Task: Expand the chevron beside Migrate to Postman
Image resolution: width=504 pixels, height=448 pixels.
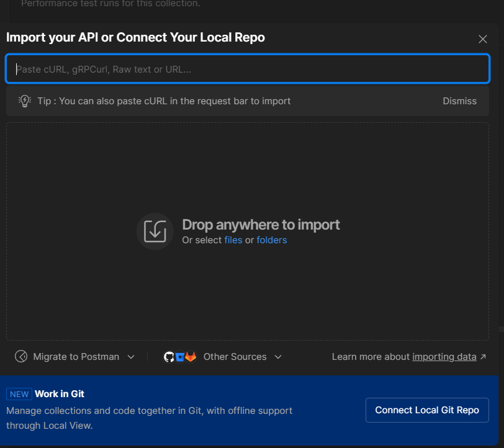Action: (x=131, y=357)
